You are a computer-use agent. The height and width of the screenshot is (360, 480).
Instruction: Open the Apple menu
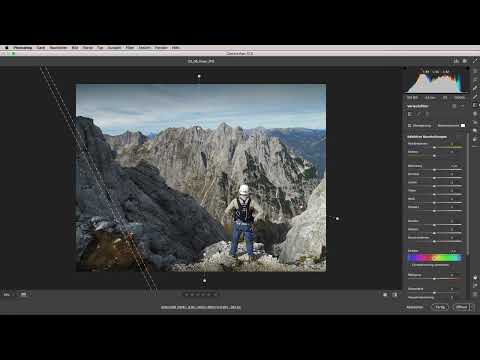tap(6, 48)
